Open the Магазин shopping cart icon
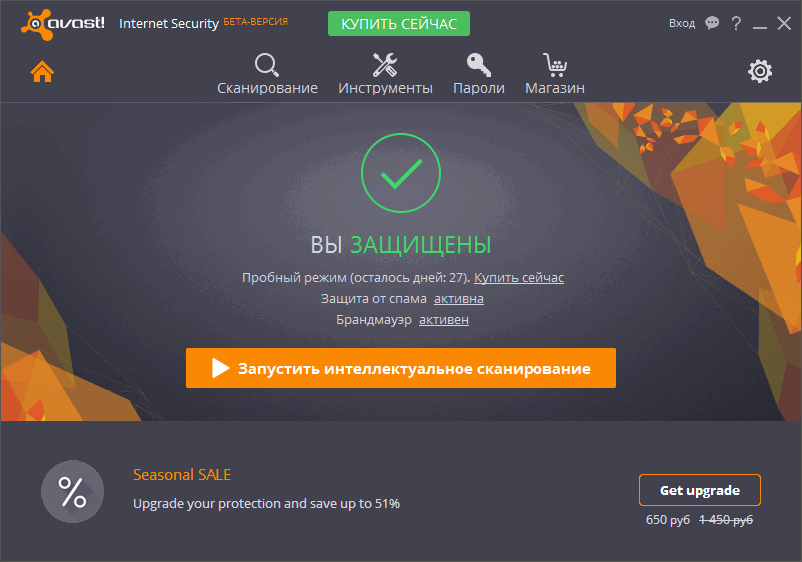The image size is (802, 562). pos(555,65)
